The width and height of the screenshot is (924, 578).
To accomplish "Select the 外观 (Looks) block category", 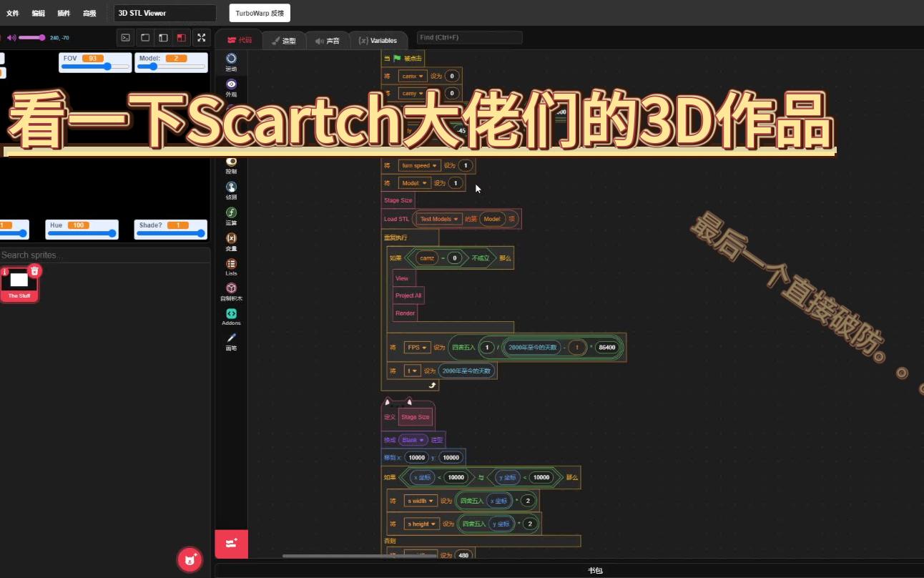I will coord(231,89).
